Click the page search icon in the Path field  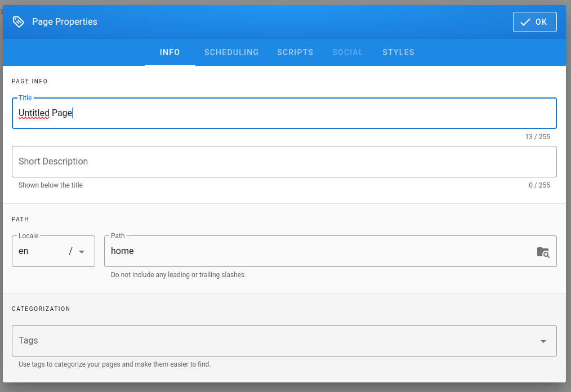pos(543,252)
